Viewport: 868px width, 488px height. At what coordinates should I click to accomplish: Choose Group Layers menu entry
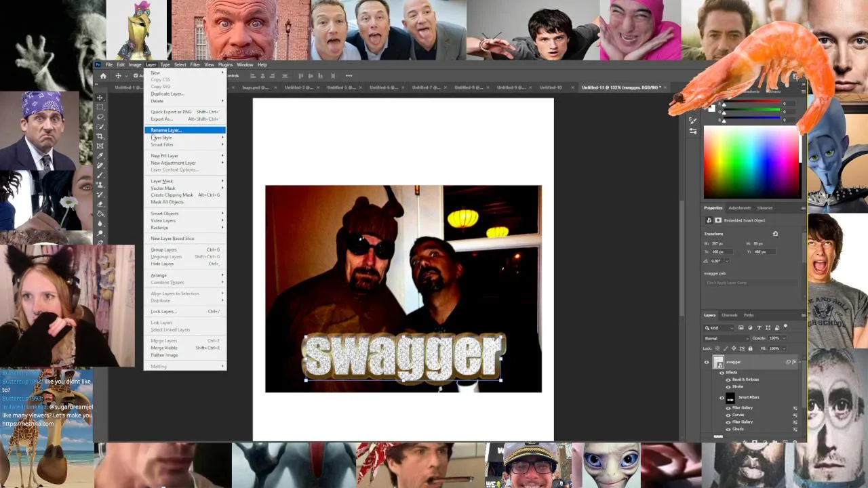(x=184, y=249)
